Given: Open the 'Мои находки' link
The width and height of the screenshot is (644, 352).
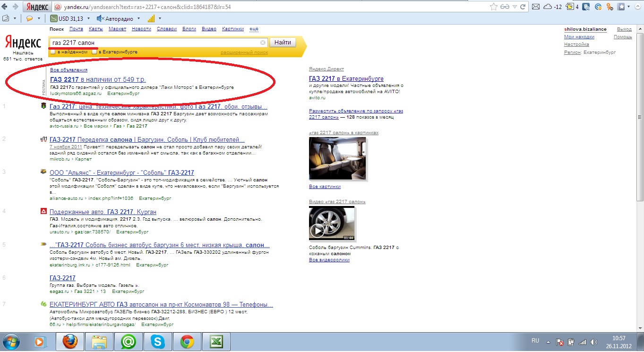Looking at the screenshot, I should pos(579,37).
